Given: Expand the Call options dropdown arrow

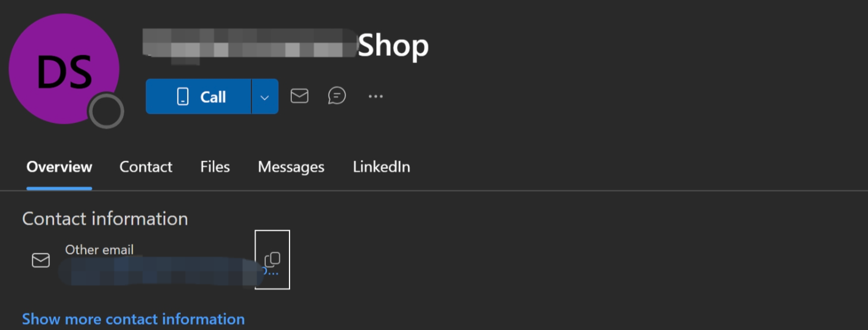Looking at the screenshot, I should (265, 96).
